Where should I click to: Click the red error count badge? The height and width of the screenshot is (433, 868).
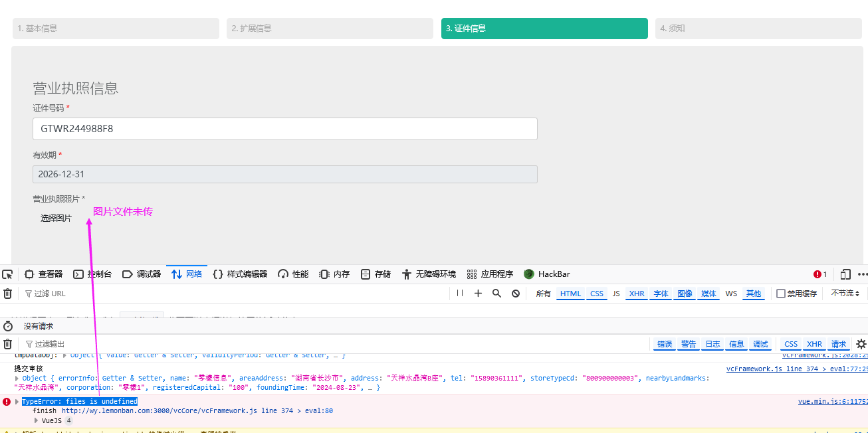pyautogui.click(x=820, y=274)
